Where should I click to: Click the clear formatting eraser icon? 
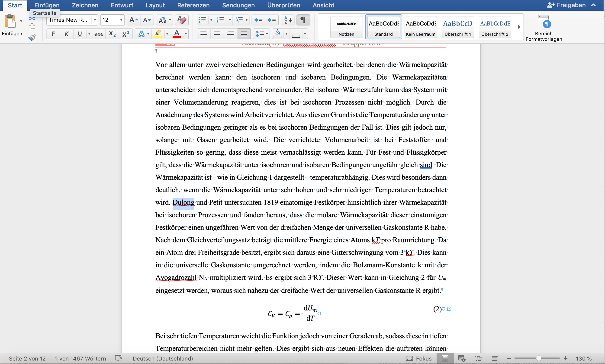182,20
